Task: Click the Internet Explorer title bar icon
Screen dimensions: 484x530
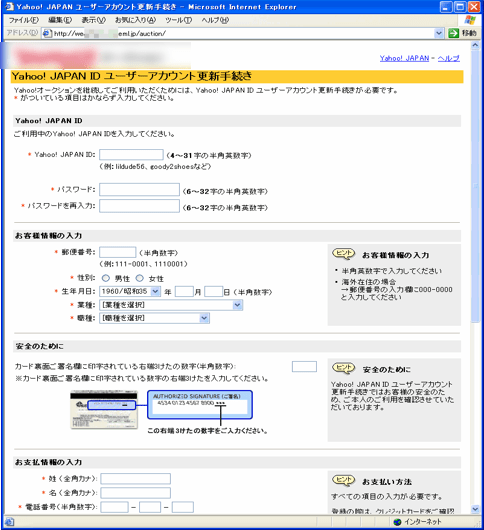Action: tap(9, 7)
